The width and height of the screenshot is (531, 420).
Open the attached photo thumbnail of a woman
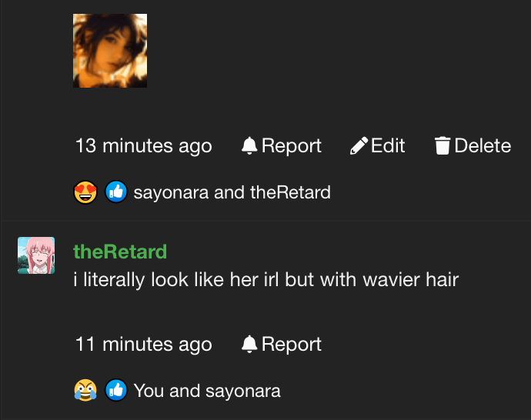tap(110, 51)
